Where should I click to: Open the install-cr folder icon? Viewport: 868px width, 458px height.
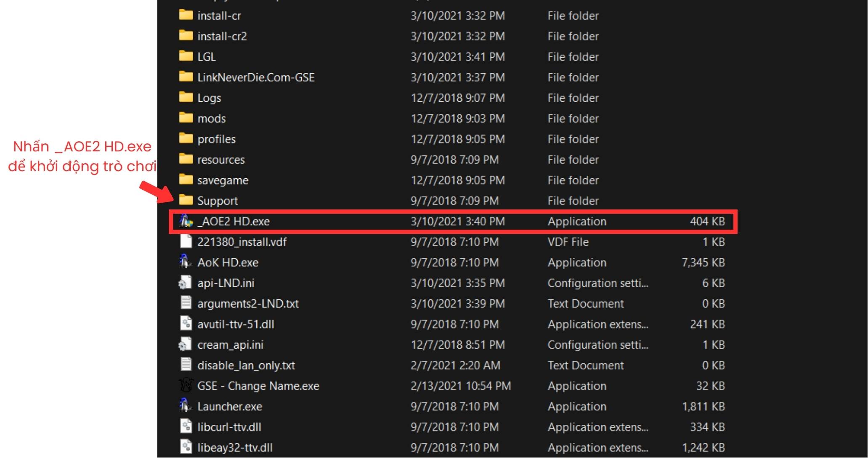click(186, 15)
